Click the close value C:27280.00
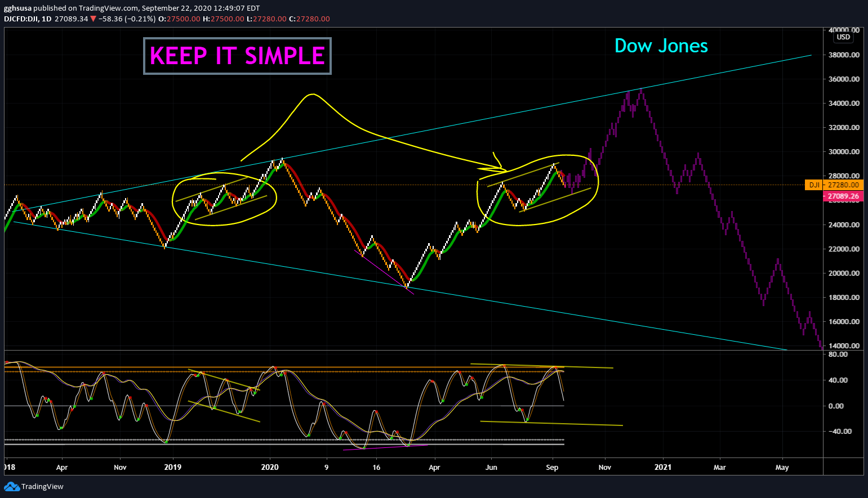This screenshot has height=498, width=868. [x=309, y=19]
